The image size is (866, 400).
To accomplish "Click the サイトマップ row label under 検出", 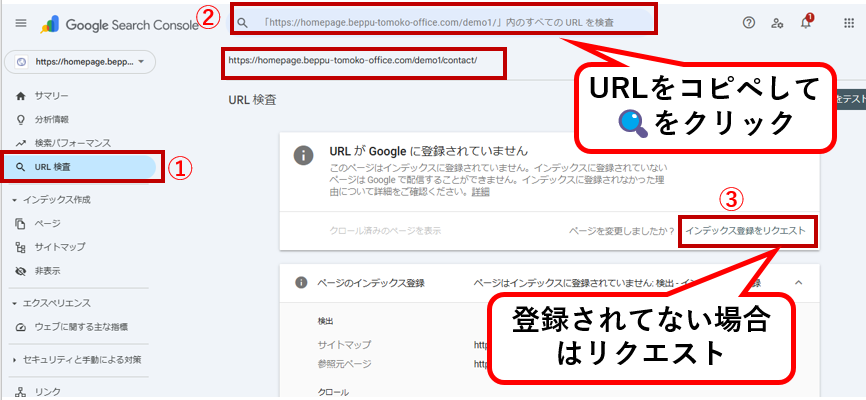I will pyautogui.click(x=344, y=345).
